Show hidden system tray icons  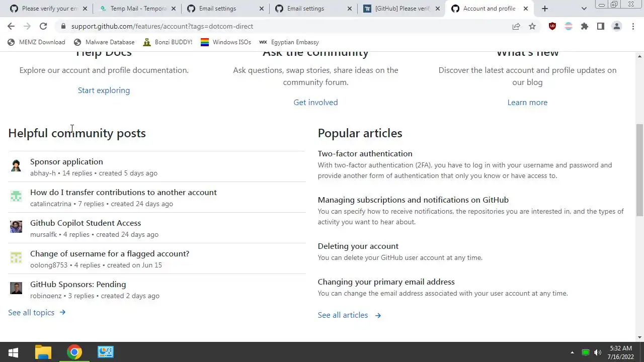pos(572,352)
